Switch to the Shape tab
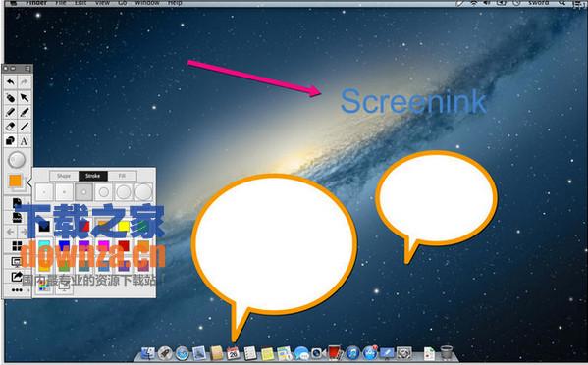The image size is (588, 365). click(x=64, y=176)
